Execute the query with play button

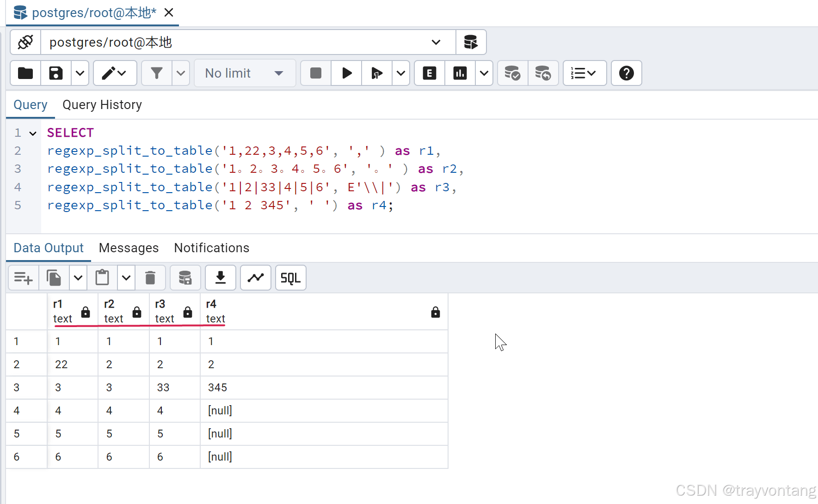point(346,73)
